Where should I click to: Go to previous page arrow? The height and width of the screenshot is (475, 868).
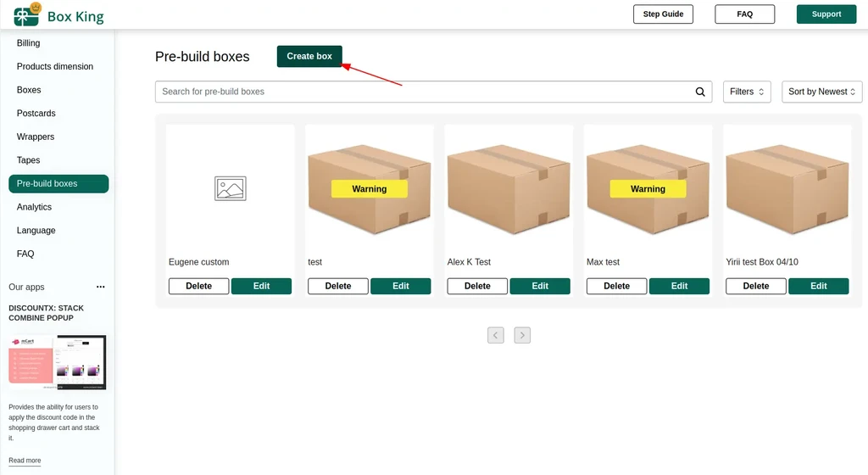(x=495, y=335)
